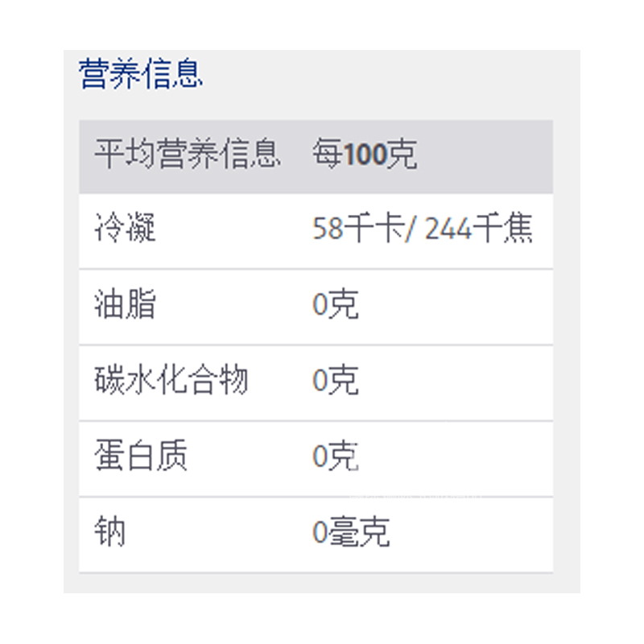The image size is (644, 644).
Task: Select the 碳水化合物 row label
Action: [171, 382]
